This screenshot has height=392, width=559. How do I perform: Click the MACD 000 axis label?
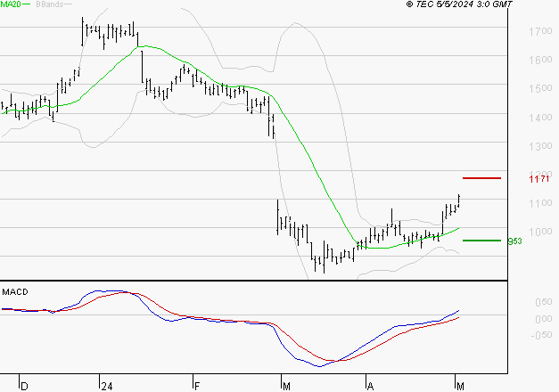(x=544, y=319)
